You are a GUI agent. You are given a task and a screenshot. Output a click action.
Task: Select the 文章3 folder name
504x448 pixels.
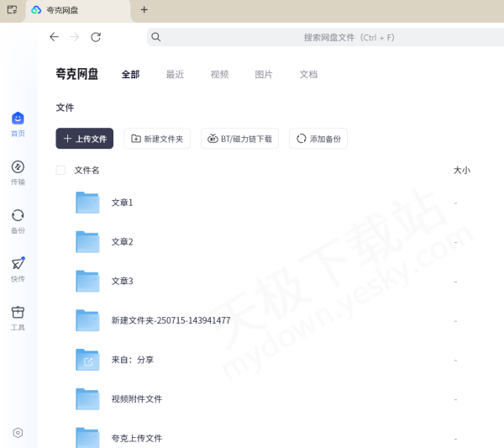pos(122,281)
